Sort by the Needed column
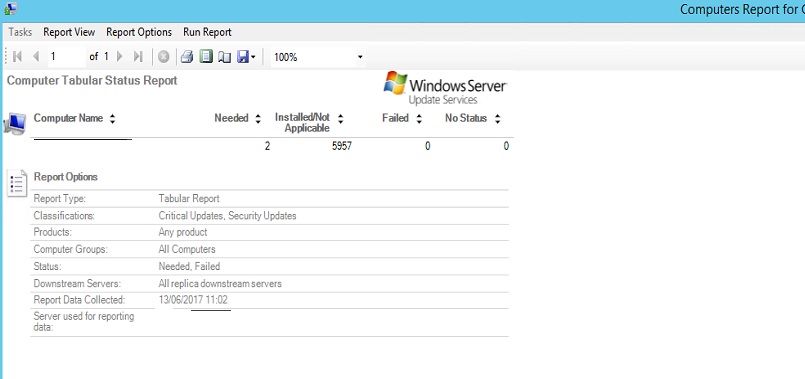This screenshot has width=805, height=379. [x=258, y=119]
